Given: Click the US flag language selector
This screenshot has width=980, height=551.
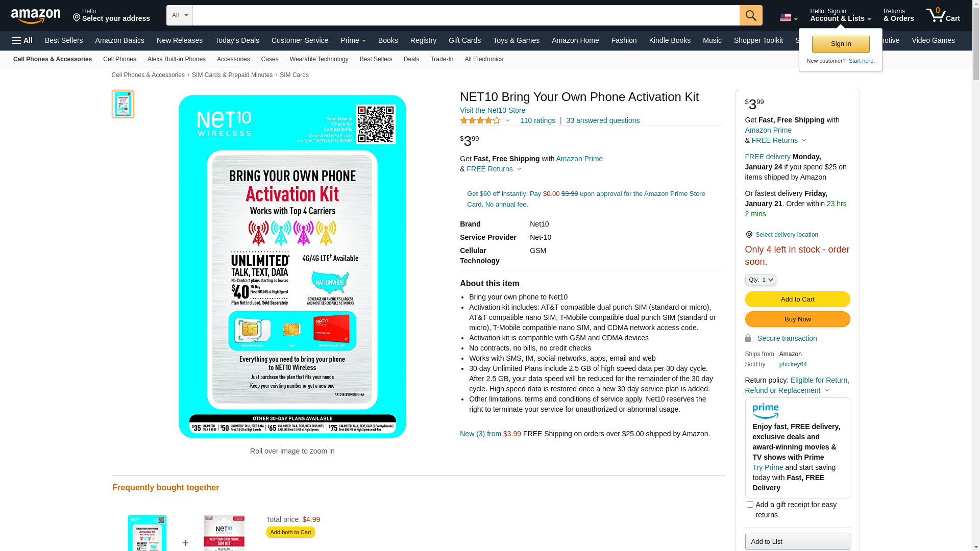Looking at the screenshot, I should pos(789,18).
